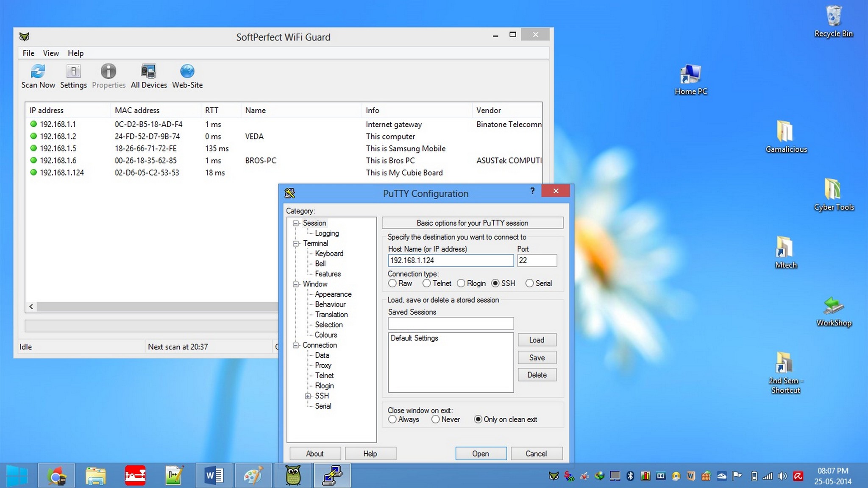Click the PuTTY help question mark
Image resolution: width=868 pixels, height=488 pixels.
tap(532, 191)
